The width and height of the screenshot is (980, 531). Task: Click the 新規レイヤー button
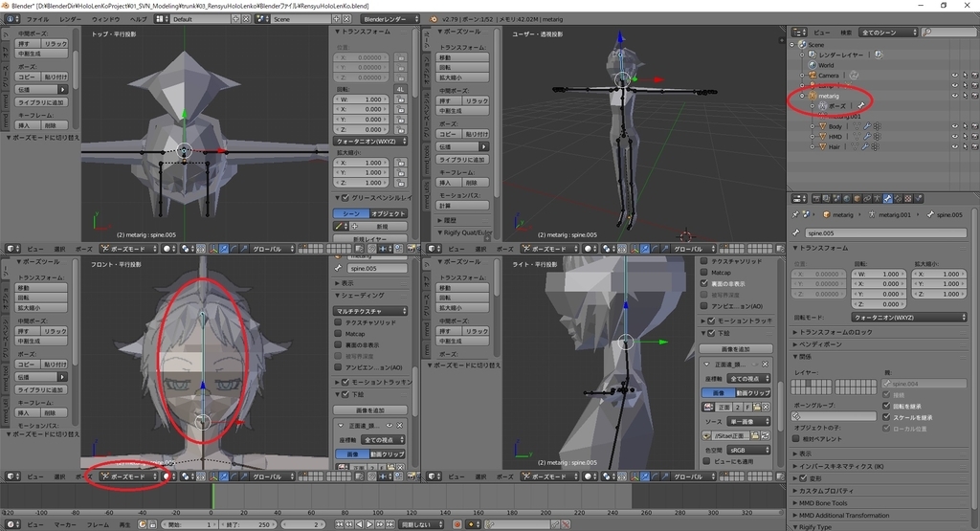(370, 239)
